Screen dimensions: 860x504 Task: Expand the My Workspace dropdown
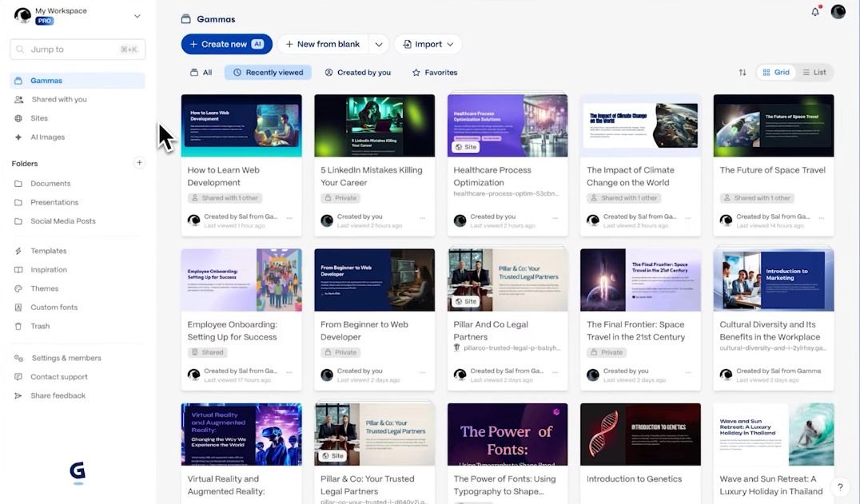[x=137, y=17]
